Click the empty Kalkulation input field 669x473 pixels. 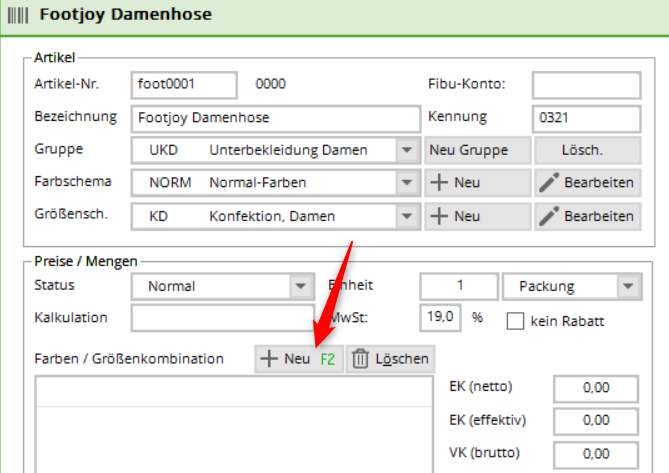click(x=223, y=318)
